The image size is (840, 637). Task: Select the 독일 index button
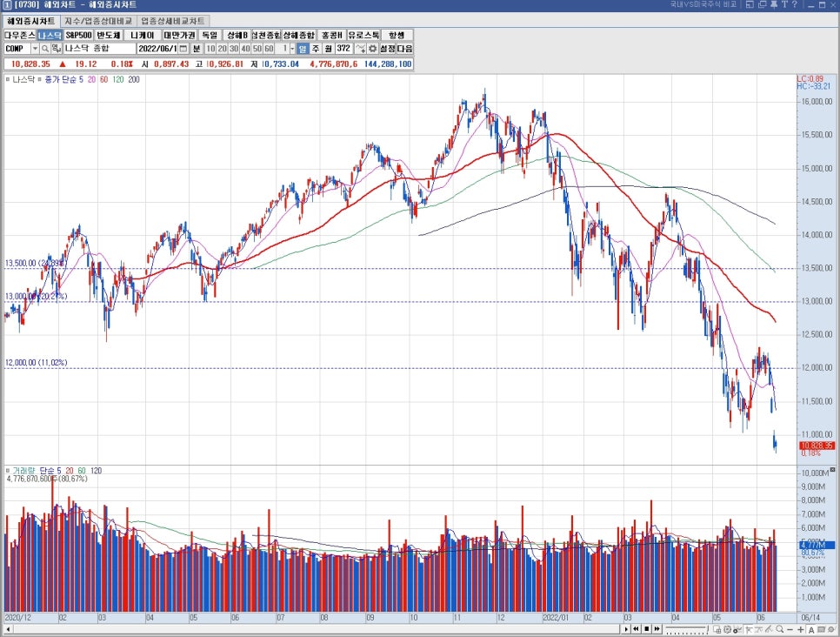coord(210,35)
